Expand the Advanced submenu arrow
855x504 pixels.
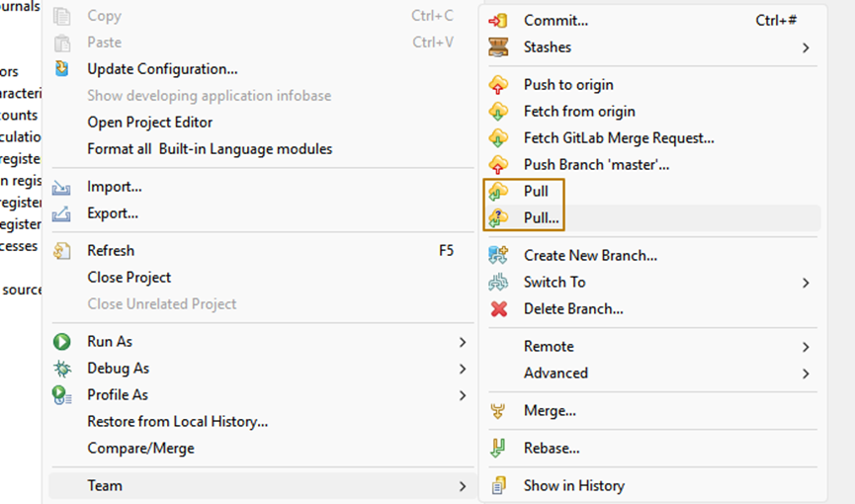click(x=806, y=374)
